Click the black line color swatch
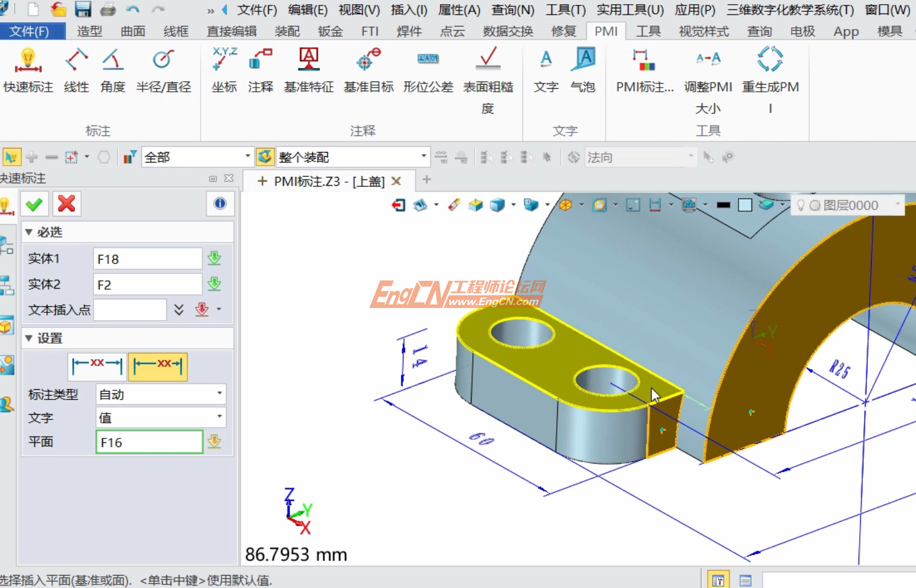 click(x=724, y=205)
